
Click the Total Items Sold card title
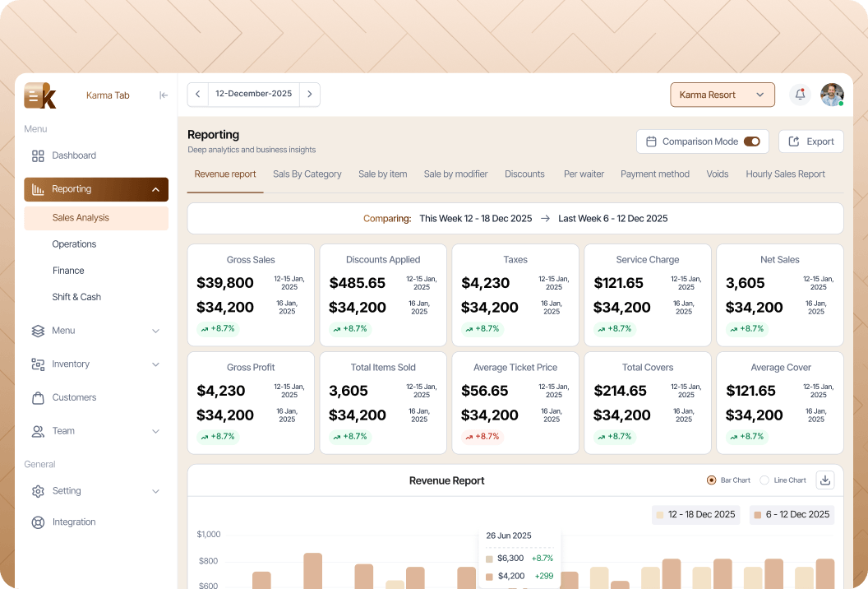(x=383, y=368)
